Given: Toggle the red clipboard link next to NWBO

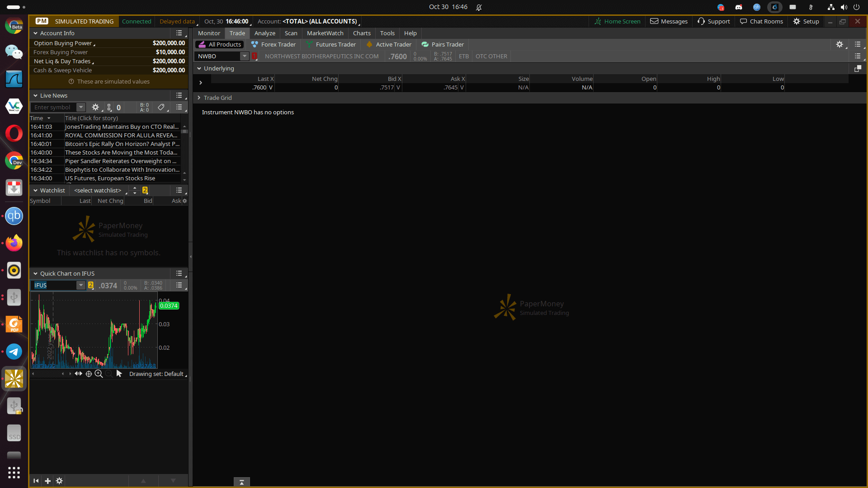Looking at the screenshot, I should 255,56.
